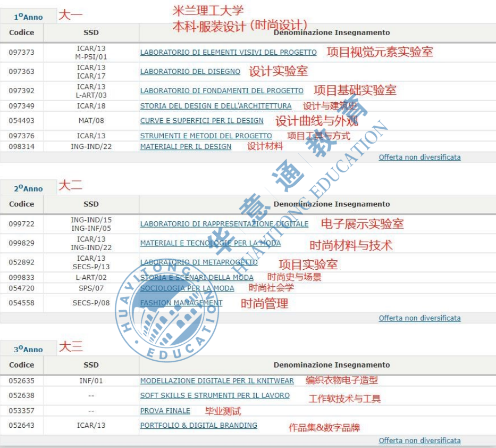The image size is (496, 448).
Task: Click the Codice column header in third year table
Action: click(x=21, y=366)
